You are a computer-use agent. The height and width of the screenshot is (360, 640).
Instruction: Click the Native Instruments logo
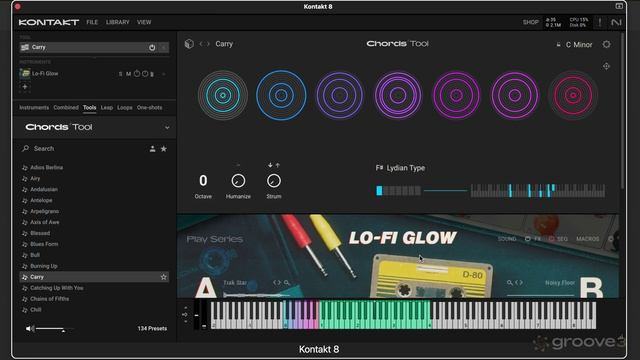616,22
